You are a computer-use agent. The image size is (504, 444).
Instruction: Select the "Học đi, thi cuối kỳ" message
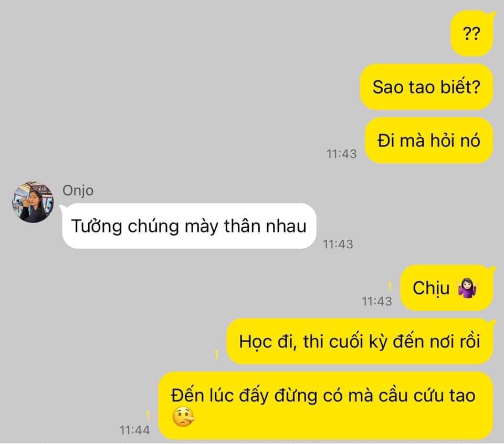tap(360, 341)
